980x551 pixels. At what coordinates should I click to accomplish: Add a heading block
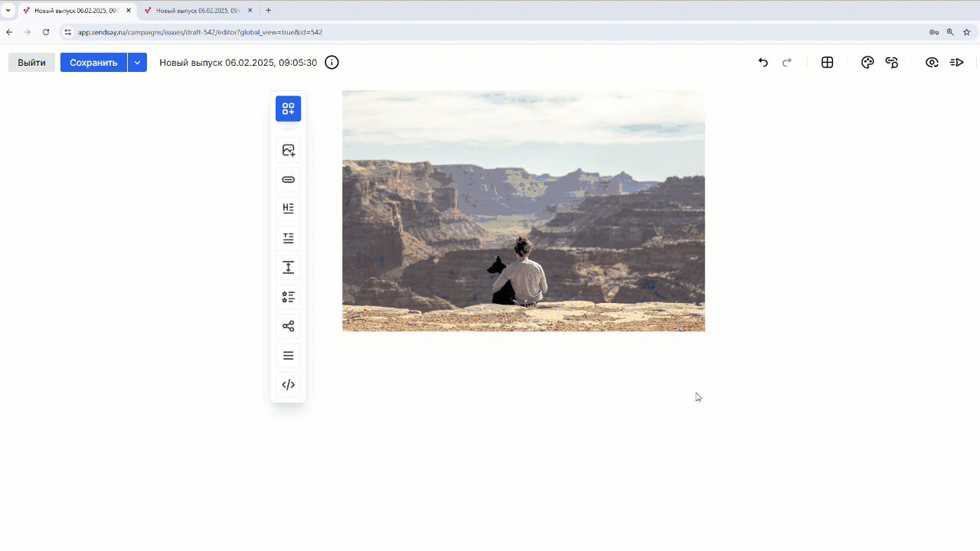[x=289, y=207]
